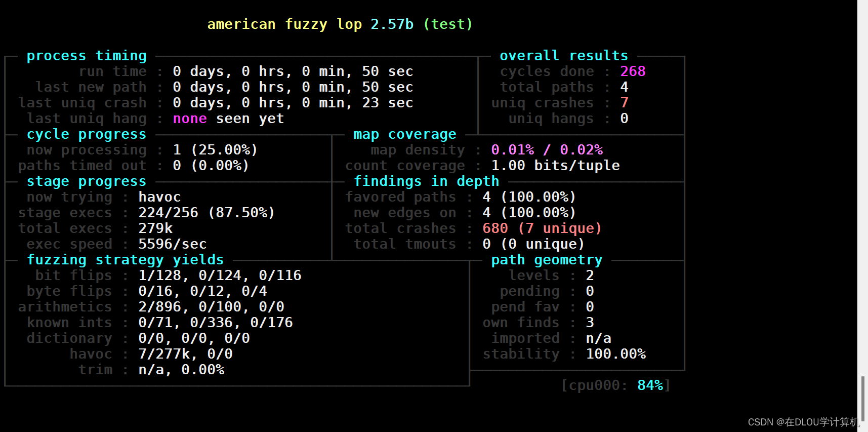The image size is (868, 432).
Task: Click the pend fav value 0
Action: click(x=590, y=307)
